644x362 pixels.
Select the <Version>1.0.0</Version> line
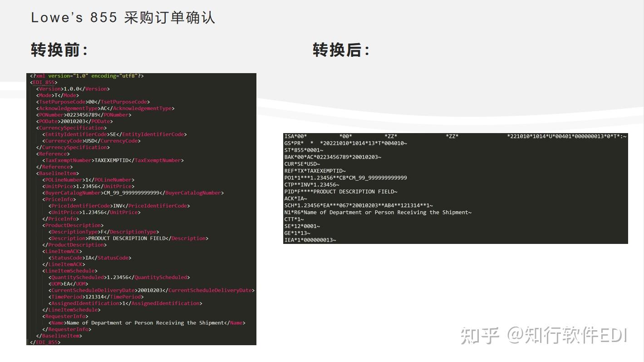[73, 89]
